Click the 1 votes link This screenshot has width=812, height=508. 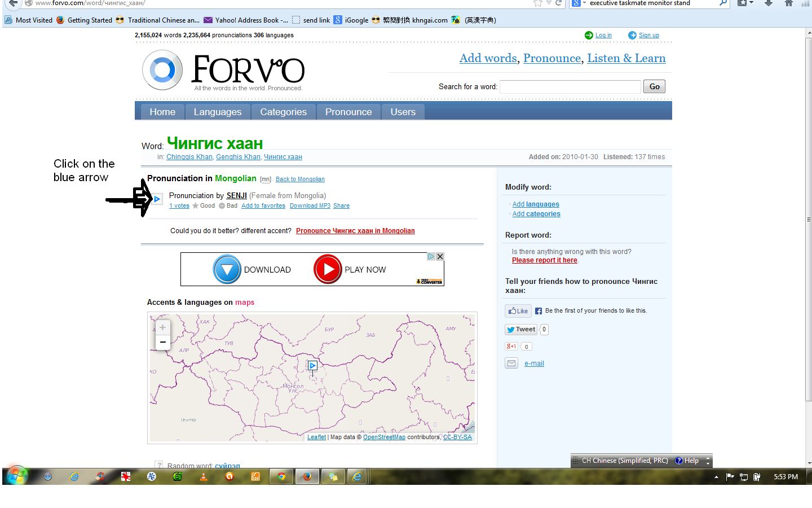[x=179, y=206]
